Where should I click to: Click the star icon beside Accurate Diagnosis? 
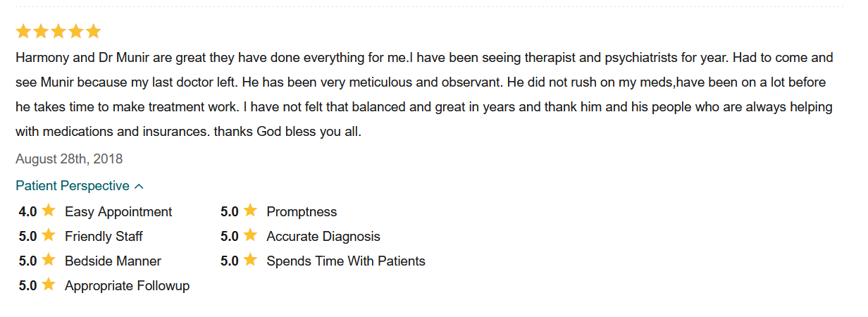pyautogui.click(x=250, y=235)
